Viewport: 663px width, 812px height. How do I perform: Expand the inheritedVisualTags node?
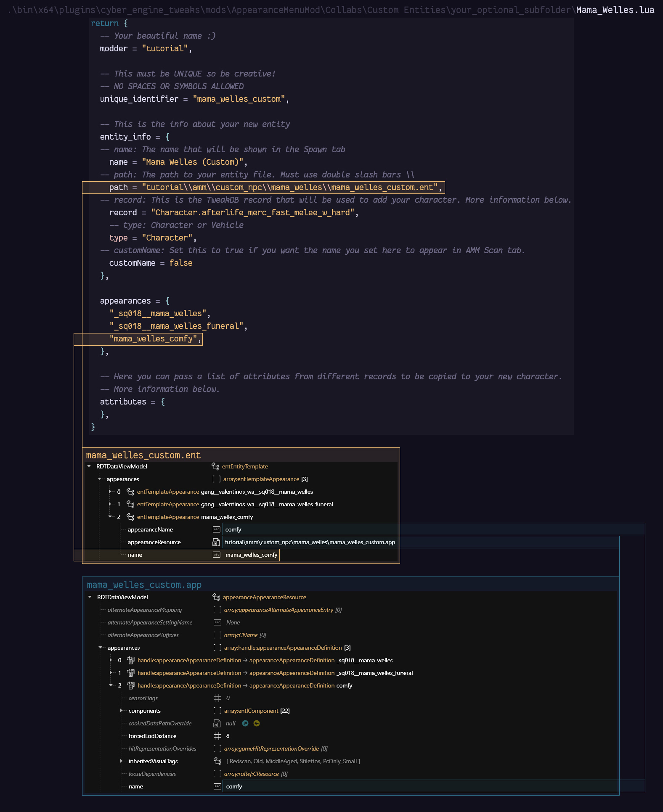coord(122,761)
